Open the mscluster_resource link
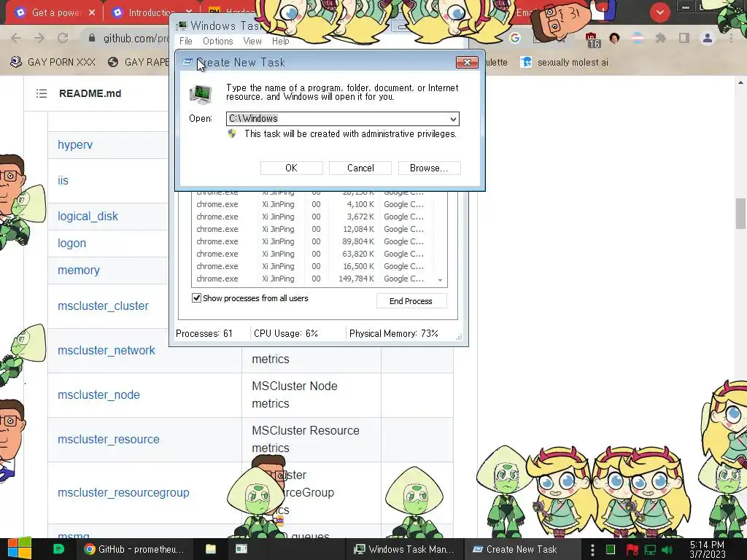The width and height of the screenshot is (747, 560). coord(109,439)
